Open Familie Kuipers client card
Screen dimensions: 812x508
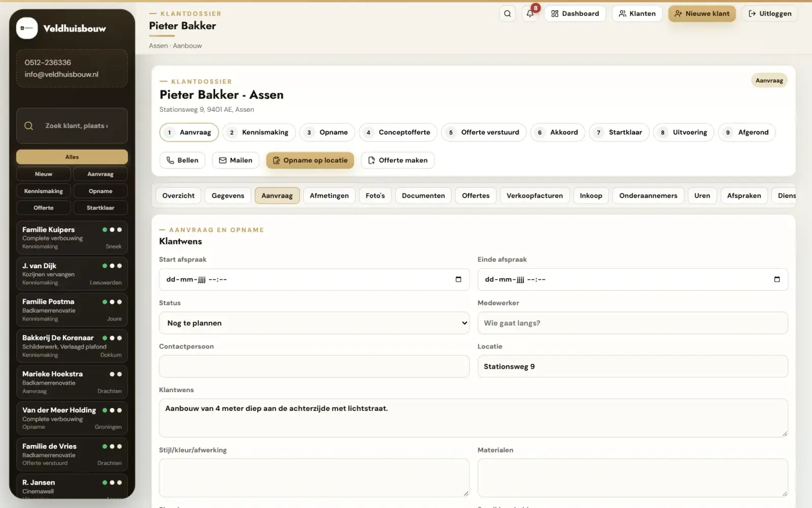72,237
